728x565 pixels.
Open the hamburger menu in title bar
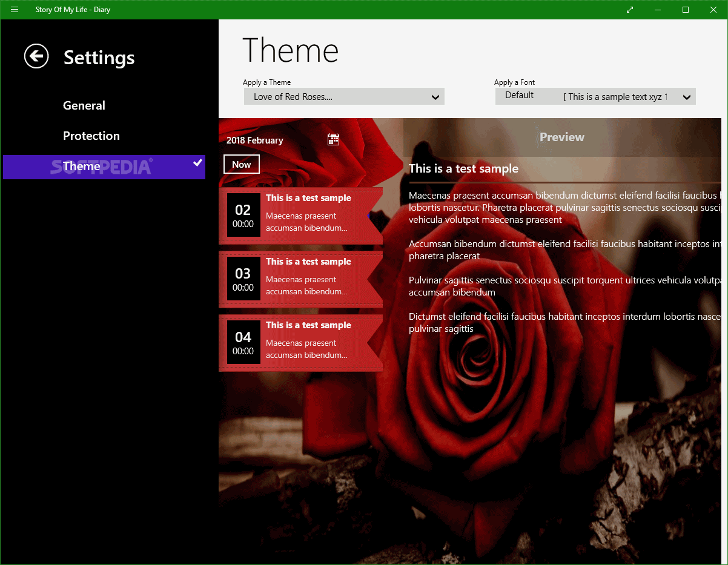coord(15,10)
